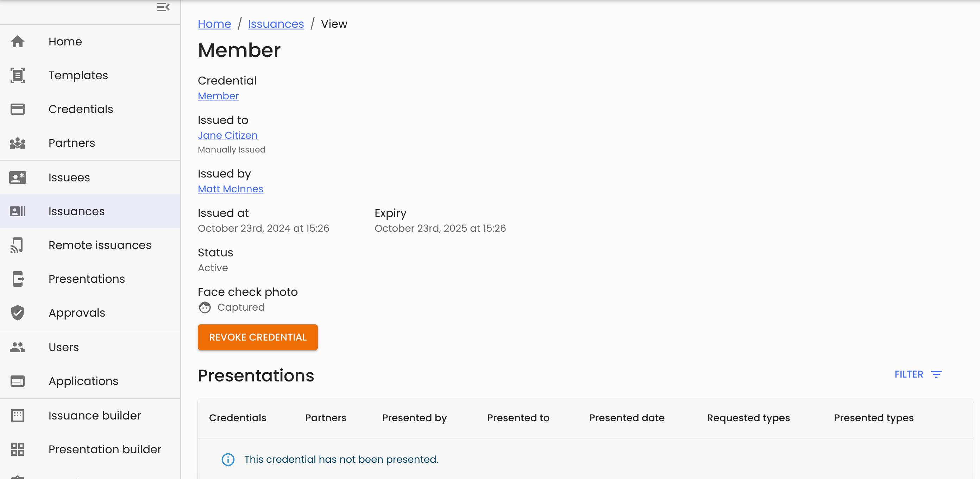Viewport: 980px width, 479px height.
Task: Open the Matt McInnes user link
Action: (230, 189)
